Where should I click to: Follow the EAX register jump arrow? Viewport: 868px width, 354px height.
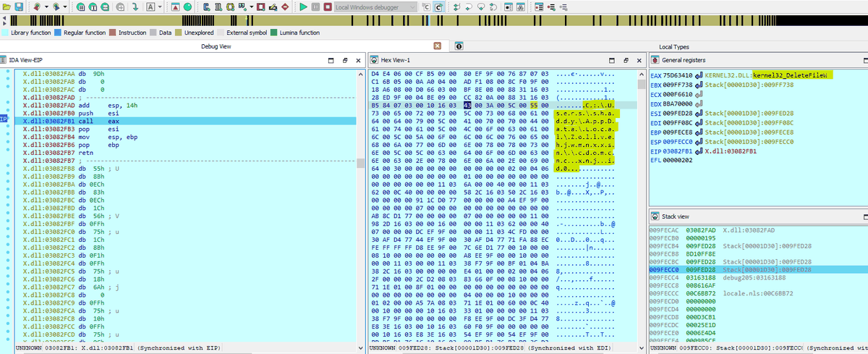pos(699,75)
